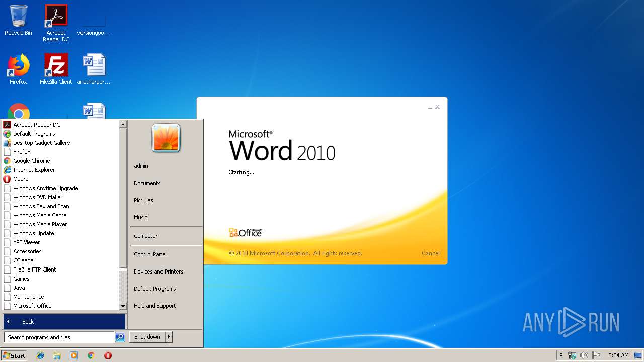
Task: Click the Shut down button
Action: pyautogui.click(x=147, y=337)
